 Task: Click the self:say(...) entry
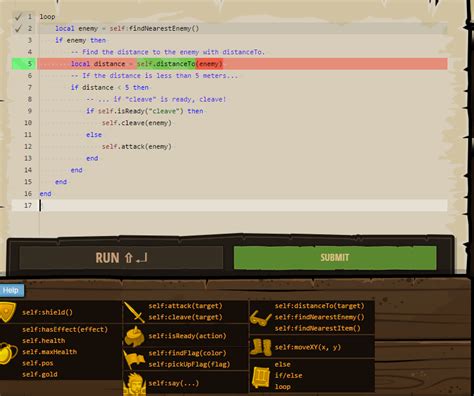(x=174, y=383)
